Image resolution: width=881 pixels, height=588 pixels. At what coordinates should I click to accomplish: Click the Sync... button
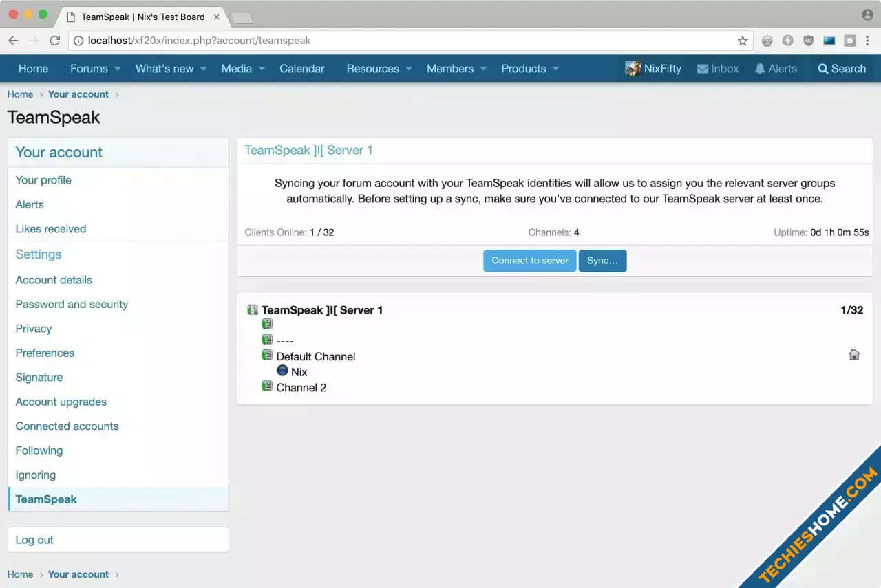603,261
